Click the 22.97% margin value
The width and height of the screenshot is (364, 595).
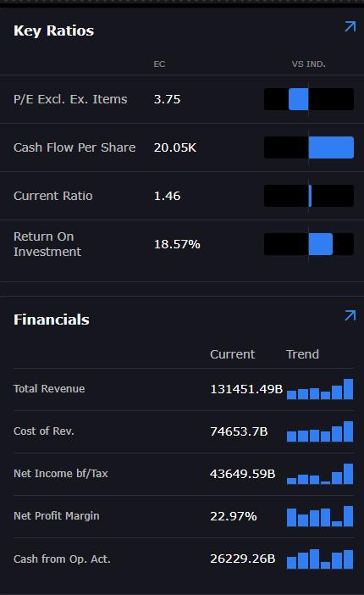click(x=234, y=516)
